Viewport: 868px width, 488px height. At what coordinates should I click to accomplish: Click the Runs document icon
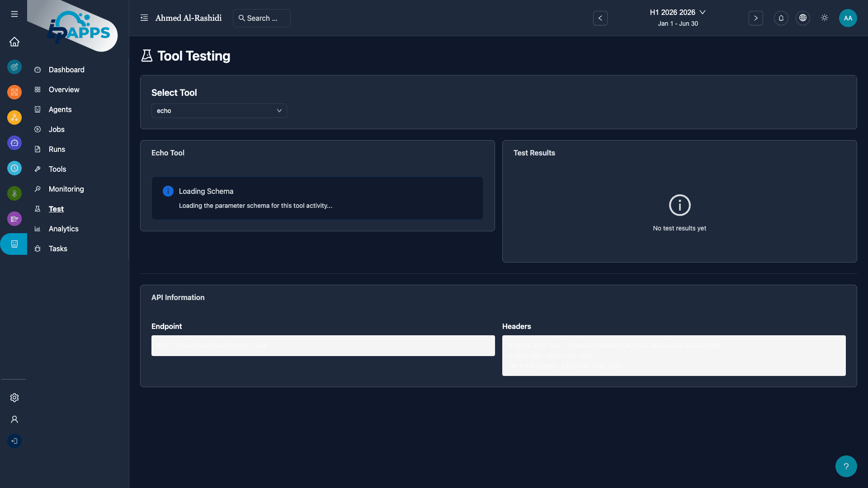click(x=38, y=149)
